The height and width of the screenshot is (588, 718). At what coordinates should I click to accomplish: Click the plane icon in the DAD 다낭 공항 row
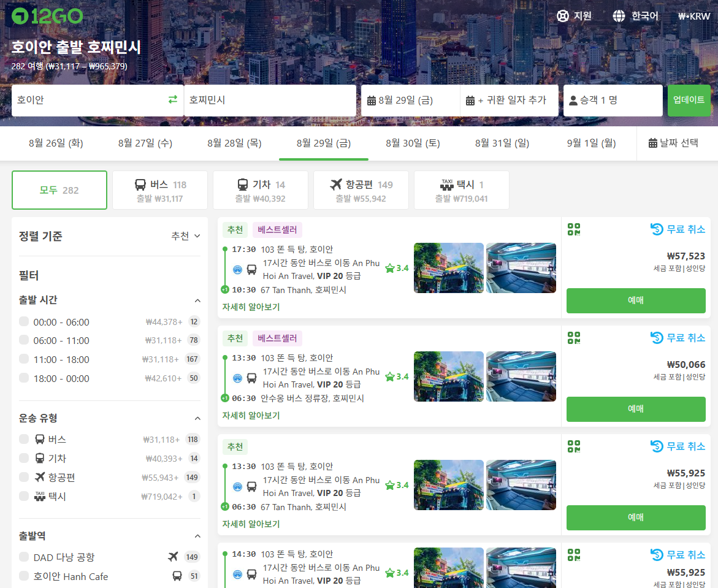click(173, 556)
